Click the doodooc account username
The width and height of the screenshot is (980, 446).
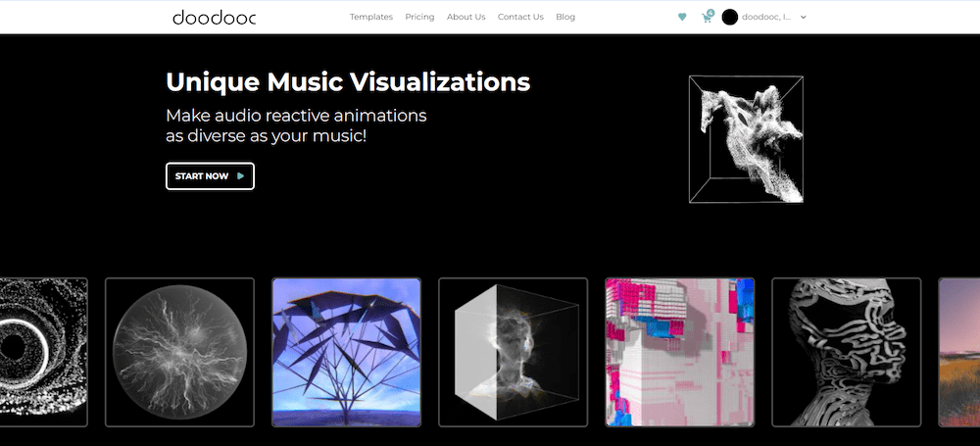click(x=766, y=17)
